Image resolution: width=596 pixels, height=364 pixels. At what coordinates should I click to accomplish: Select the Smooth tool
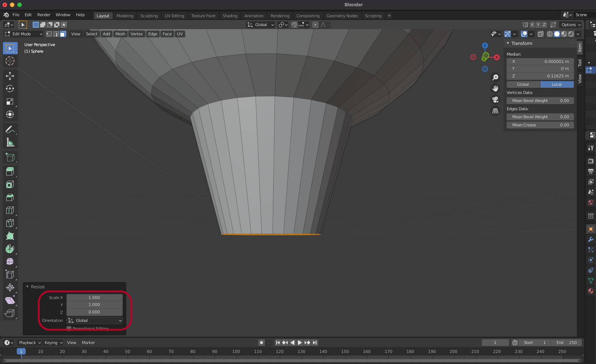[x=10, y=262]
